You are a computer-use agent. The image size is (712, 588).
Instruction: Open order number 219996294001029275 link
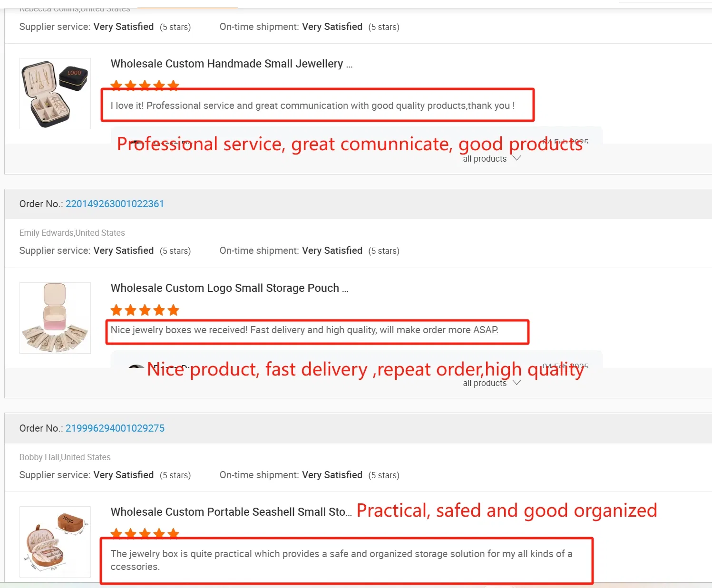coord(115,428)
